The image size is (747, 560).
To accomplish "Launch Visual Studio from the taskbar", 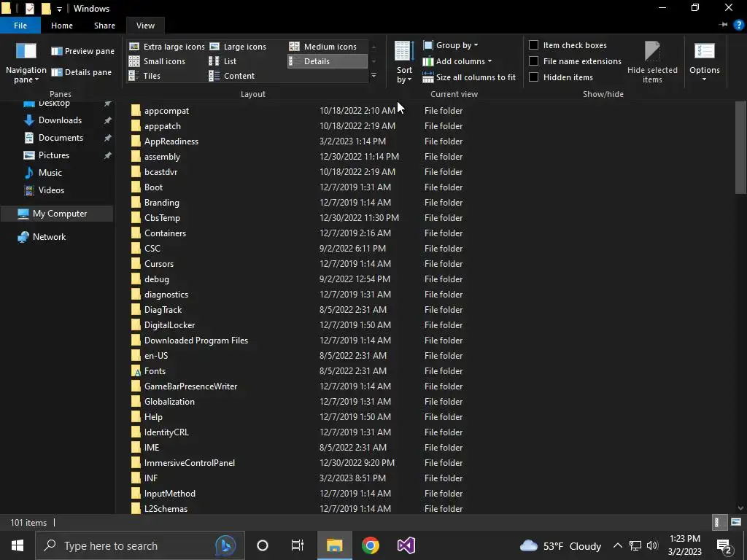I will [x=406, y=545].
